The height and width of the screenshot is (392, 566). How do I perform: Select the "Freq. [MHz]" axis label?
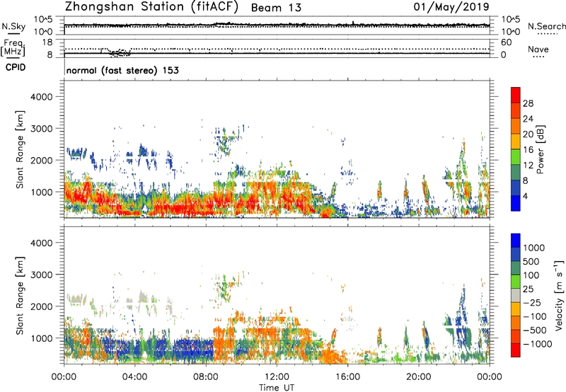point(13,47)
